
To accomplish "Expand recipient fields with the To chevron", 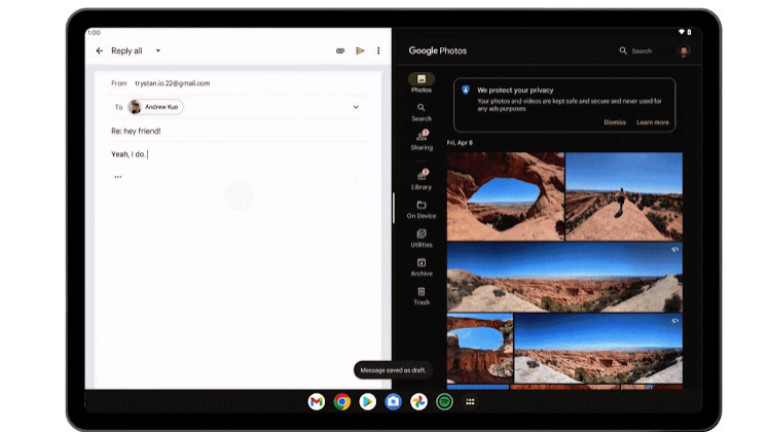I will coord(355,107).
